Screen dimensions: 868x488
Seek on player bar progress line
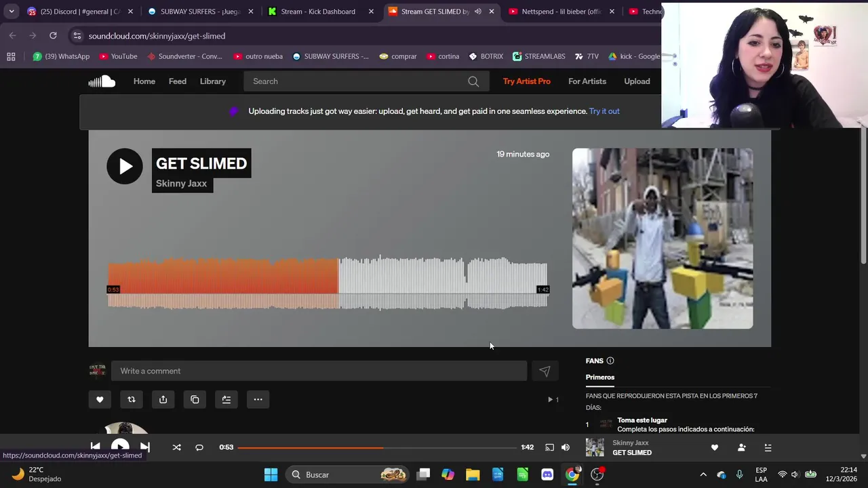[377, 447]
